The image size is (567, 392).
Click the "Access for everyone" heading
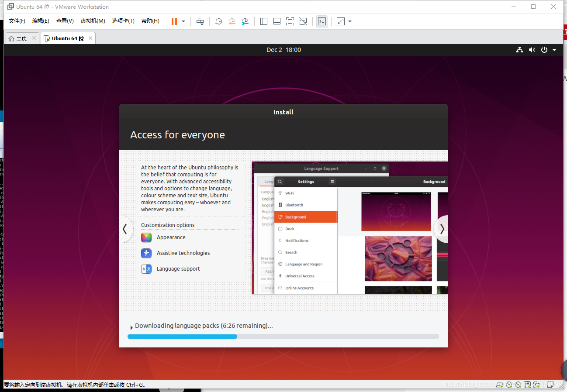click(x=177, y=135)
